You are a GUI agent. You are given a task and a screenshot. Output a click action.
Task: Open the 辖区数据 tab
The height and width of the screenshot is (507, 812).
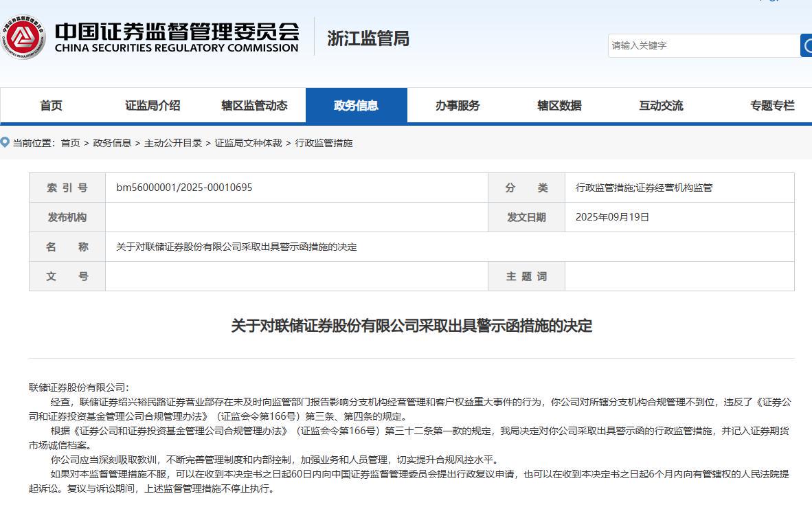coord(559,106)
